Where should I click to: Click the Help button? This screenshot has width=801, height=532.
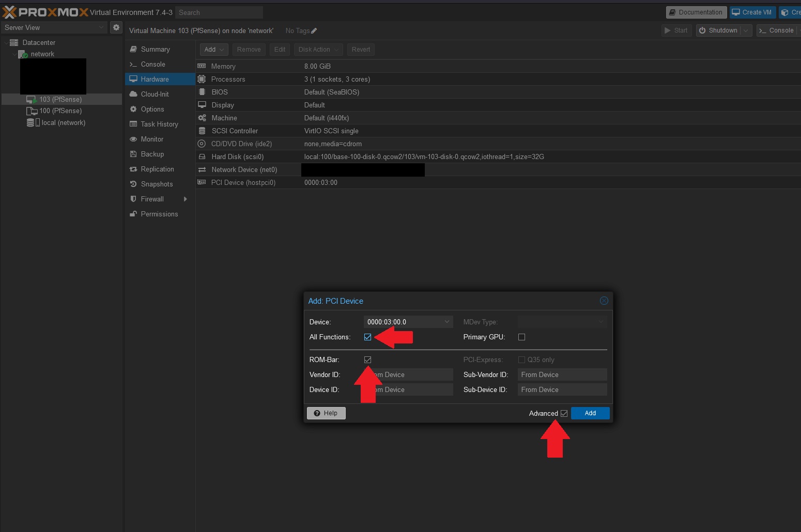point(326,413)
